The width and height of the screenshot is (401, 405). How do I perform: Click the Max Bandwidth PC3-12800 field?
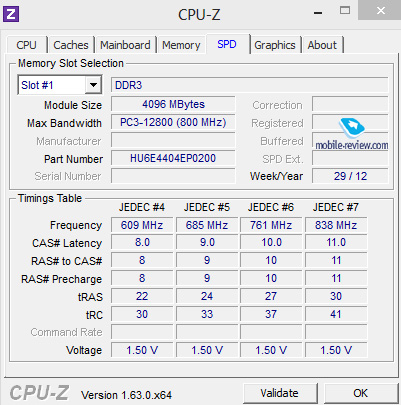pos(173,122)
